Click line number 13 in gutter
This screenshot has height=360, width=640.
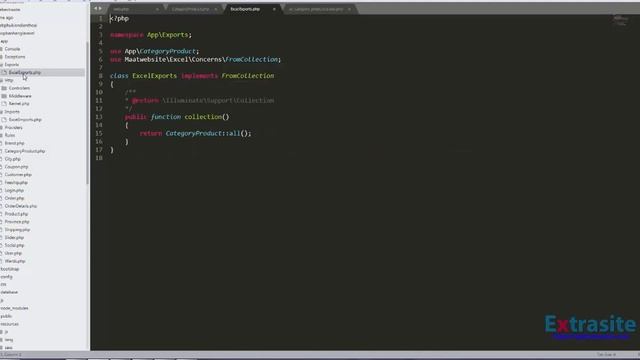(x=99, y=117)
